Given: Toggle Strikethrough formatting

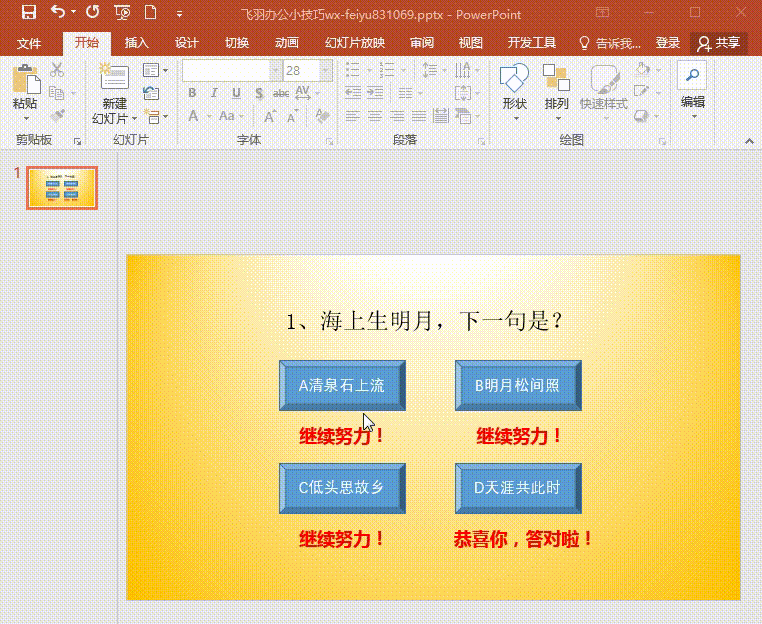Looking at the screenshot, I should (x=280, y=93).
